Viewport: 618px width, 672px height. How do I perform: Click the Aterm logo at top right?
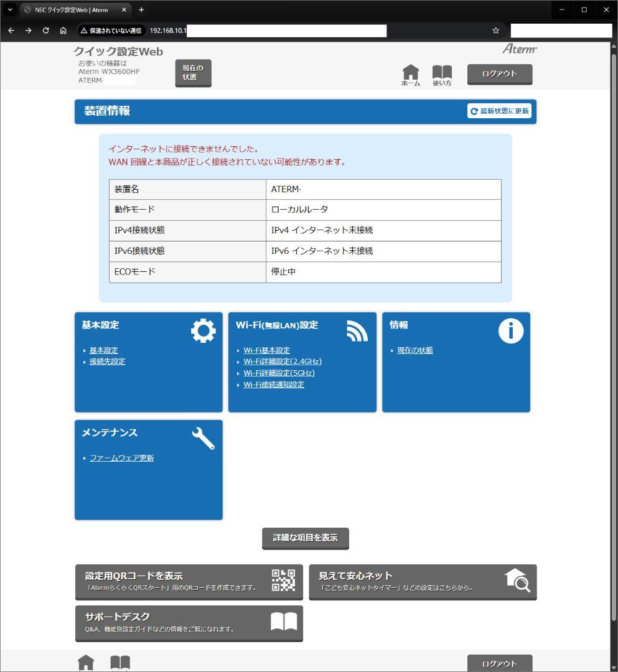click(x=520, y=49)
